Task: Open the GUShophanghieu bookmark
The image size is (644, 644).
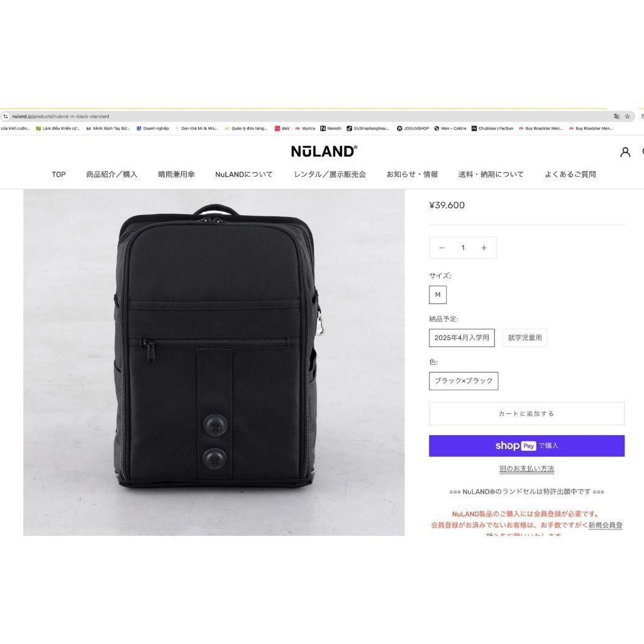Action: pyautogui.click(x=368, y=128)
